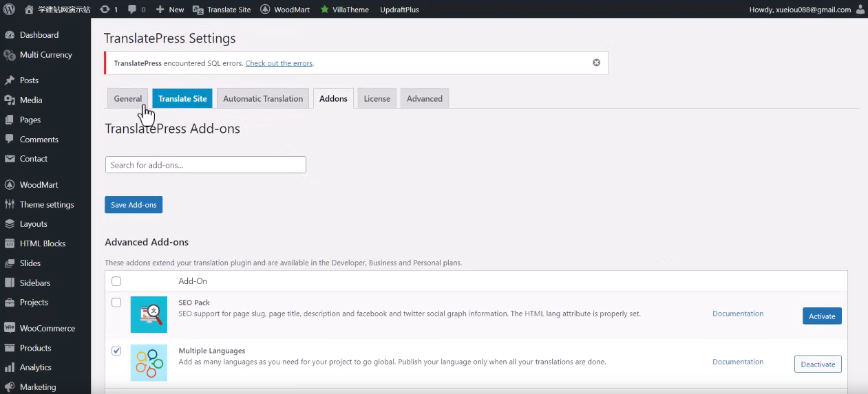Click the Multiple Languages add-on image
868x394 pixels.
click(149, 362)
